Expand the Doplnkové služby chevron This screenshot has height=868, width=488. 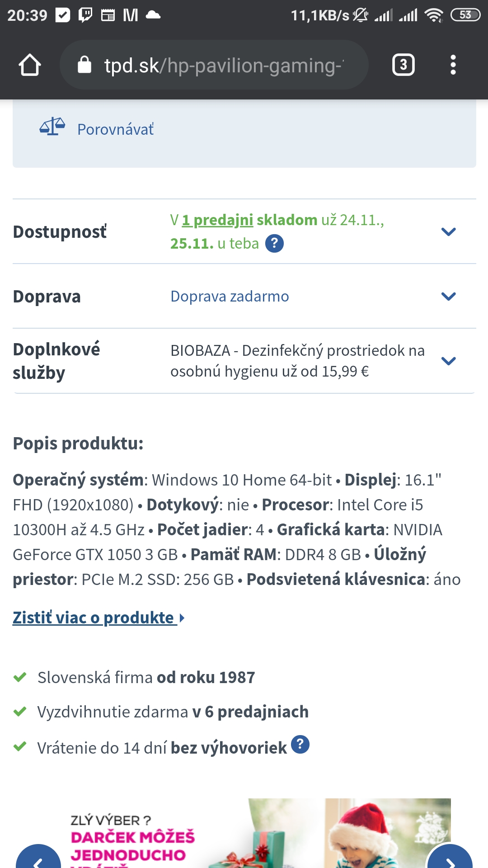click(x=448, y=361)
